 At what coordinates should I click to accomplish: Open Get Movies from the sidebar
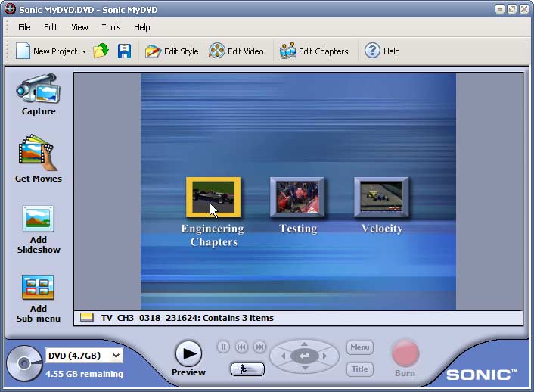[x=38, y=159]
